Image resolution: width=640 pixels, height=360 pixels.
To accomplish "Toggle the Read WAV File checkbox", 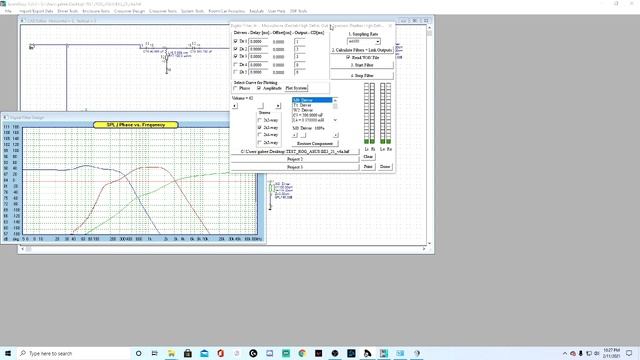I will [348, 57].
